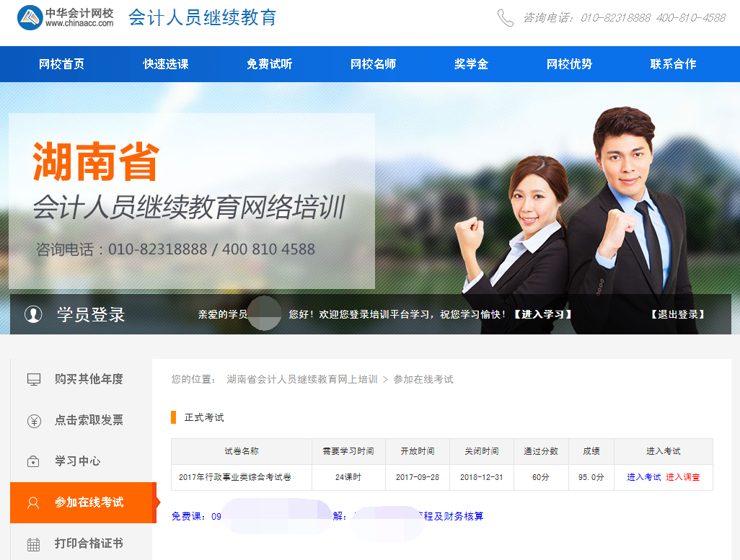The height and width of the screenshot is (560, 740).
Task: Select 奖学金 in the top navigation
Action: (471, 64)
